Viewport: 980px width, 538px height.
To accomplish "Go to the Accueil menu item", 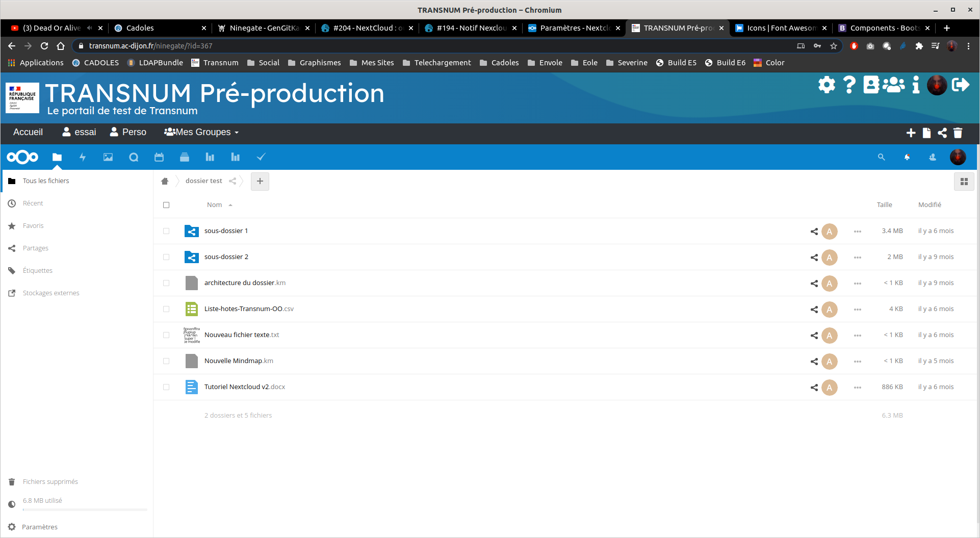I will coord(28,132).
